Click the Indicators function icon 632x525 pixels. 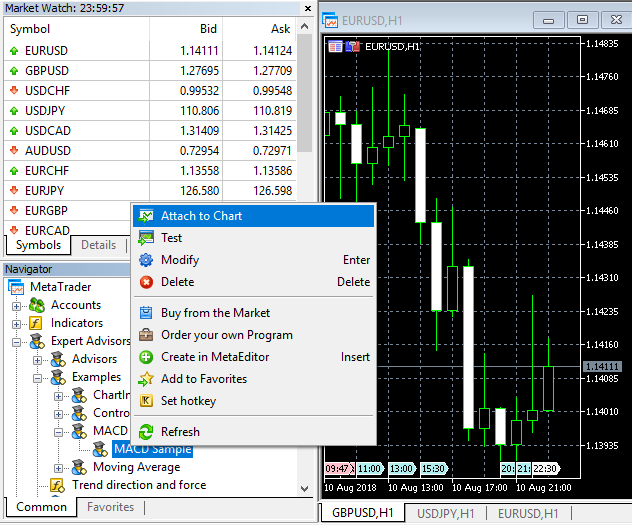pyautogui.click(x=36, y=323)
